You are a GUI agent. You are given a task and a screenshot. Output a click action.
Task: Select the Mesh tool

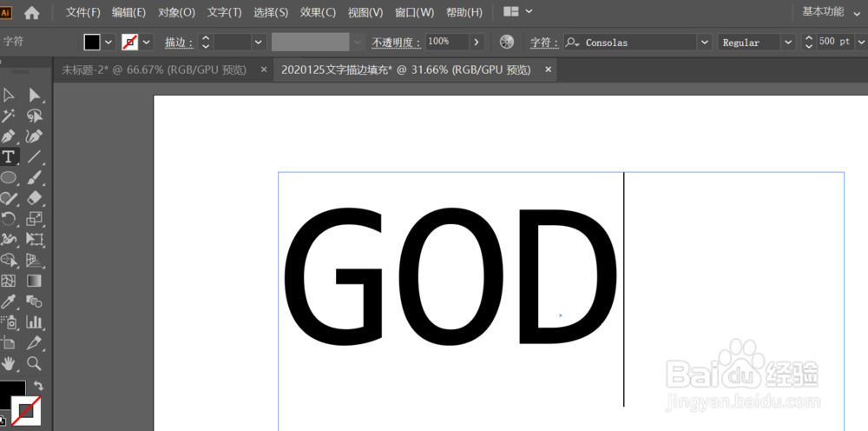pyautogui.click(x=9, y=281)
